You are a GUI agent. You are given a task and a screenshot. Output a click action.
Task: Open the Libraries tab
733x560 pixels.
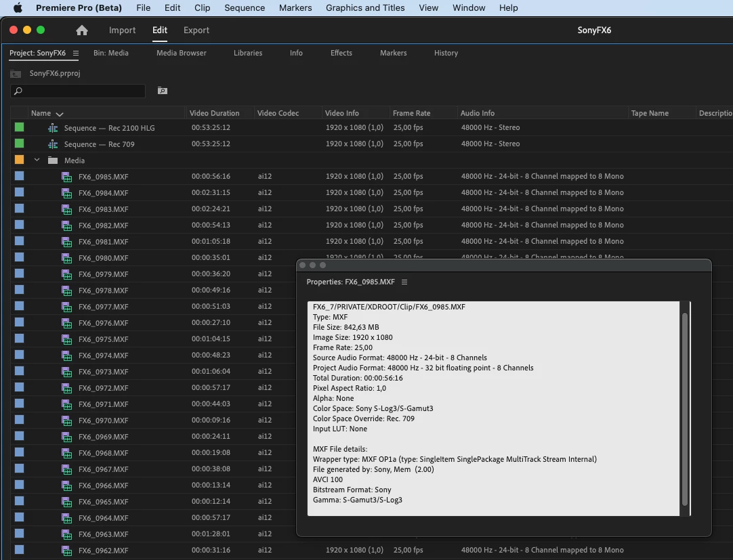coord(248,53)
